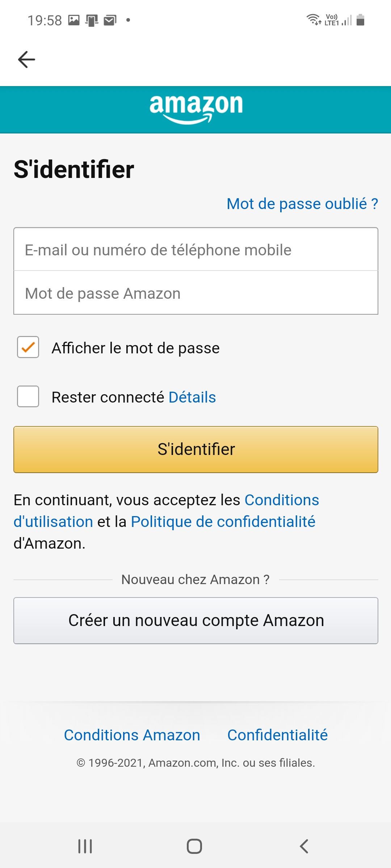Uncheck Afficher le mot de passe checkbox
Screen dimensions: 391x868
point(28,347)
